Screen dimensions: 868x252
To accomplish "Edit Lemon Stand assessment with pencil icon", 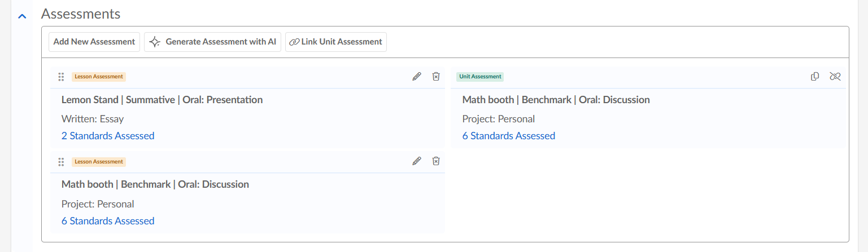I will pyautogui.click(x=417, y=77).
